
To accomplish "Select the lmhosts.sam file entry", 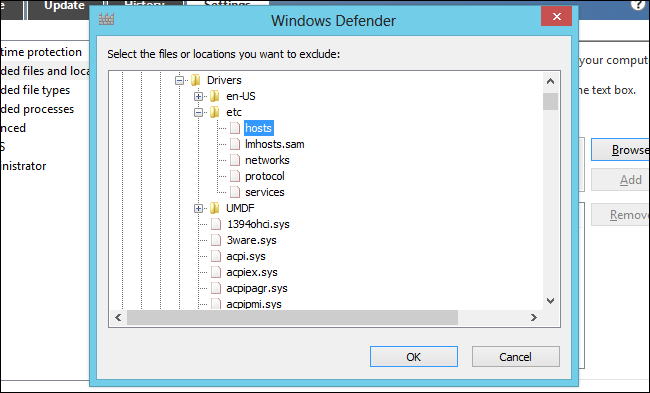I will click(275, 144).
